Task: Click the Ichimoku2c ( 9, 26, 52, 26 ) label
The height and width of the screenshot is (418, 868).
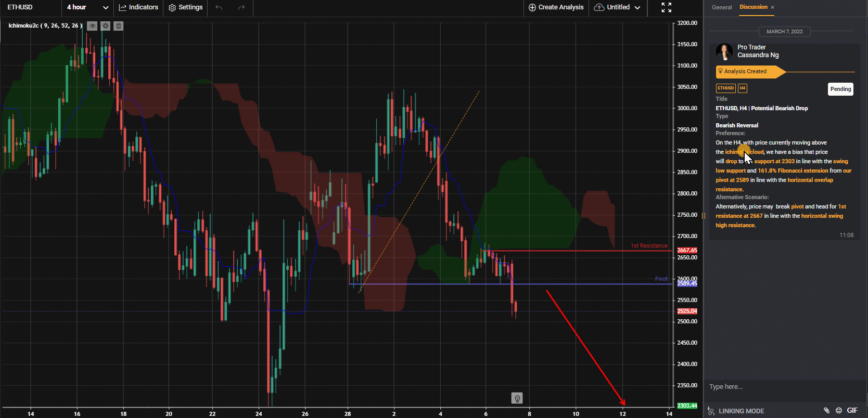Action: click(x=45, y=25)
